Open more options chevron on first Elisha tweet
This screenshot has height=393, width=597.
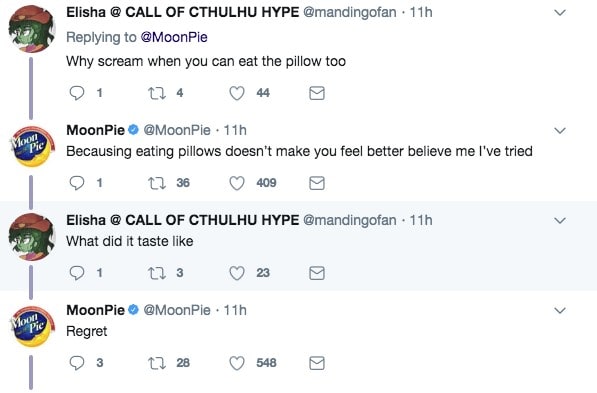(560, 13)
